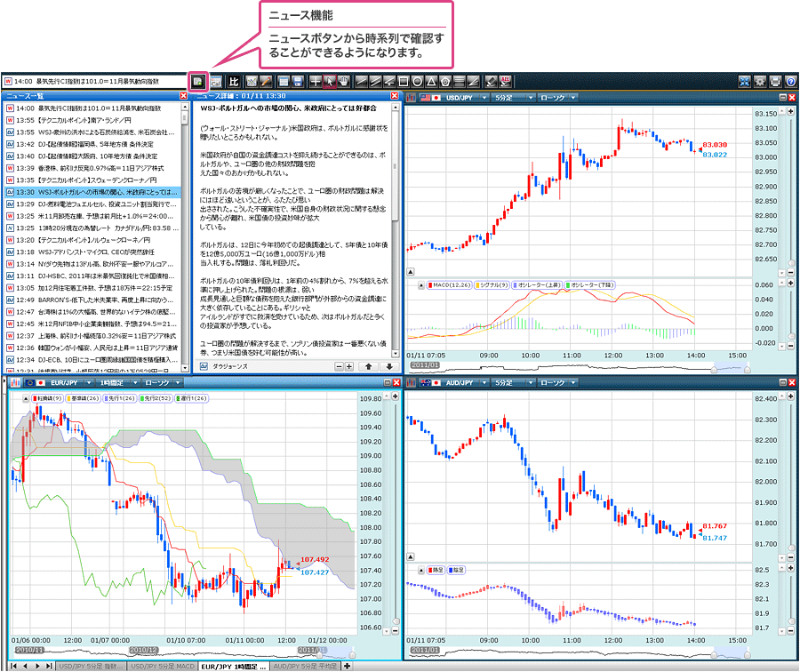
Task: Select the crosshair cursor tool
Action: pyautogui.click(x=316, y=81)
